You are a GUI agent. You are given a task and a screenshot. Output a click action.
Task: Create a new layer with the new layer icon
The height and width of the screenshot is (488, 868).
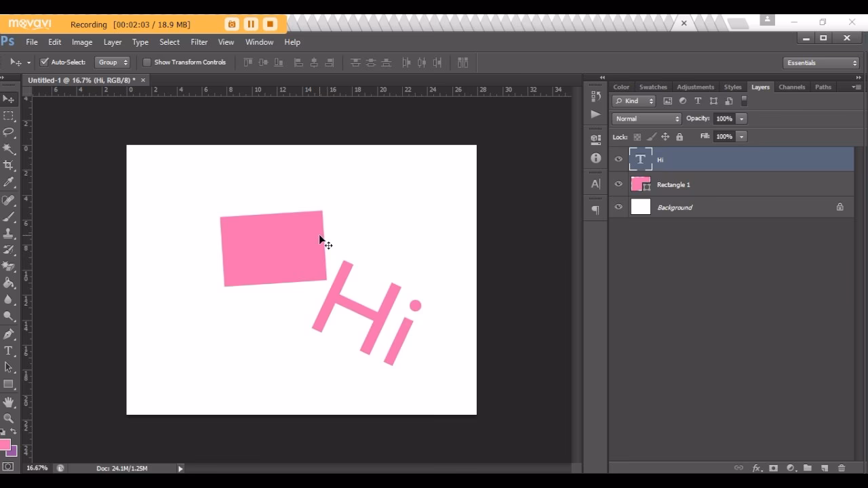pyautogui.click(x=824, y=468)
